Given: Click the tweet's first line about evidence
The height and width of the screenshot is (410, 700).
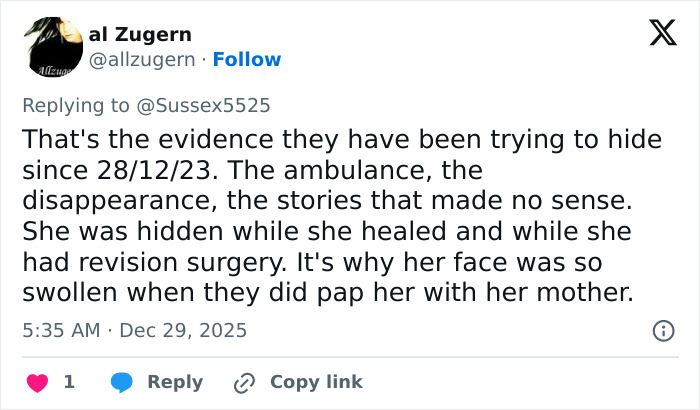Looking at the screenshot, I should (342, 139).
